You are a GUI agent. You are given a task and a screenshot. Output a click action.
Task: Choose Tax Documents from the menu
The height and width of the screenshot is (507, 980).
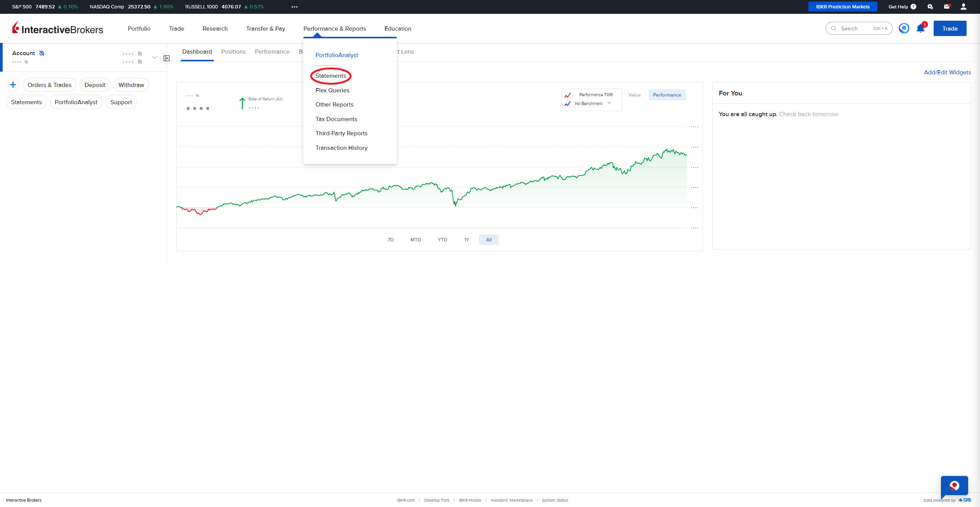[x=336, y=119]
